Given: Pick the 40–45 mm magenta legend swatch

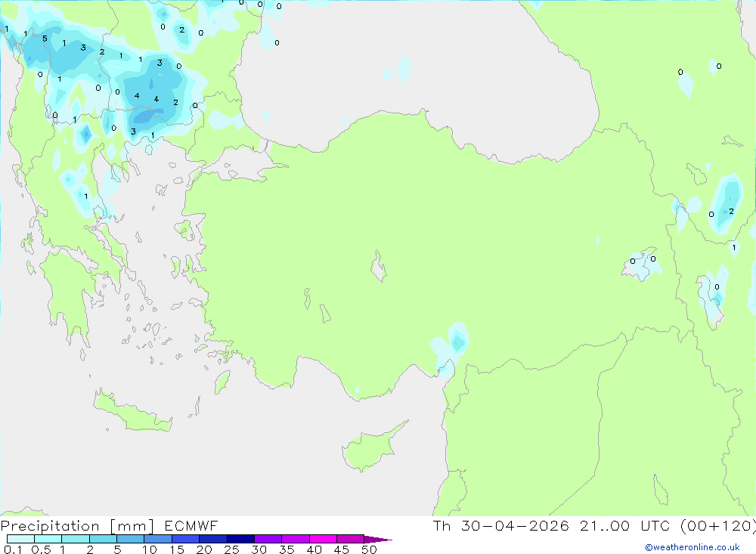Looking at the screenshot, I should coord(323,539).
